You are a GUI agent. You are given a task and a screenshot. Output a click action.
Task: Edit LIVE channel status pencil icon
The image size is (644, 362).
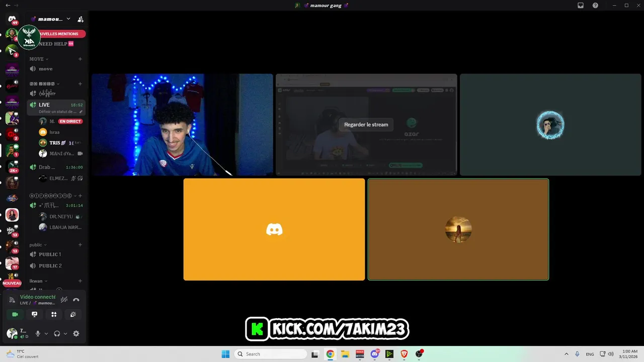click(81, 112)
